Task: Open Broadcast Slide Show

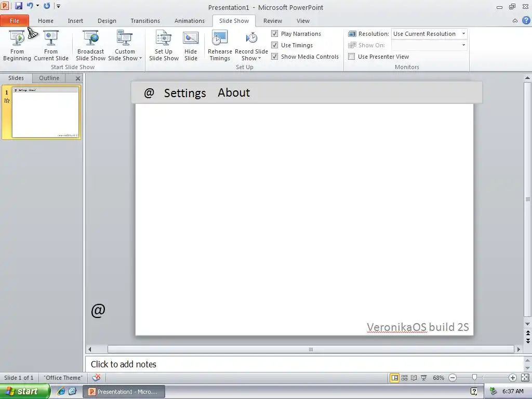Action: tap(90, 46)
